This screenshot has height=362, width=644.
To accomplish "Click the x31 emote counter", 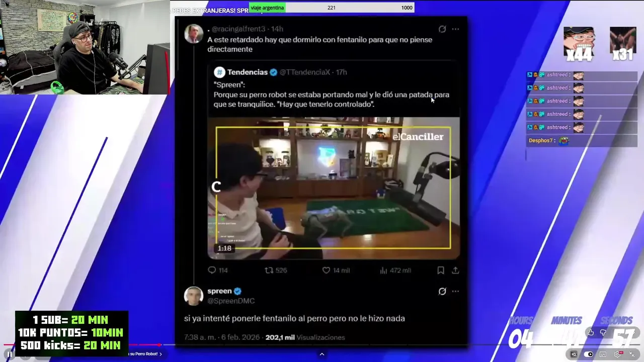I will tap(623, 44).
